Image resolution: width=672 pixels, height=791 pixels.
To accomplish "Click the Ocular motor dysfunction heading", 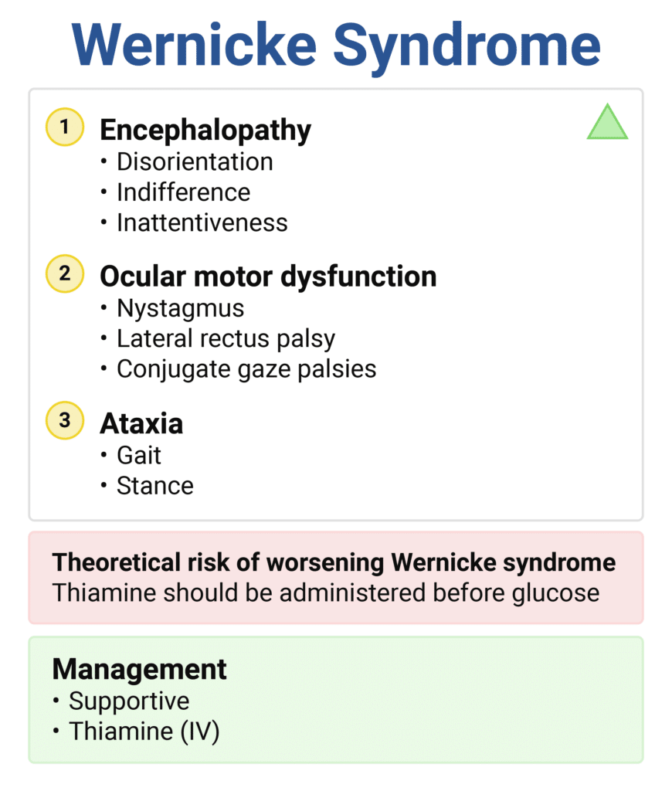I will pyautogui.click(x=268, y=277).
